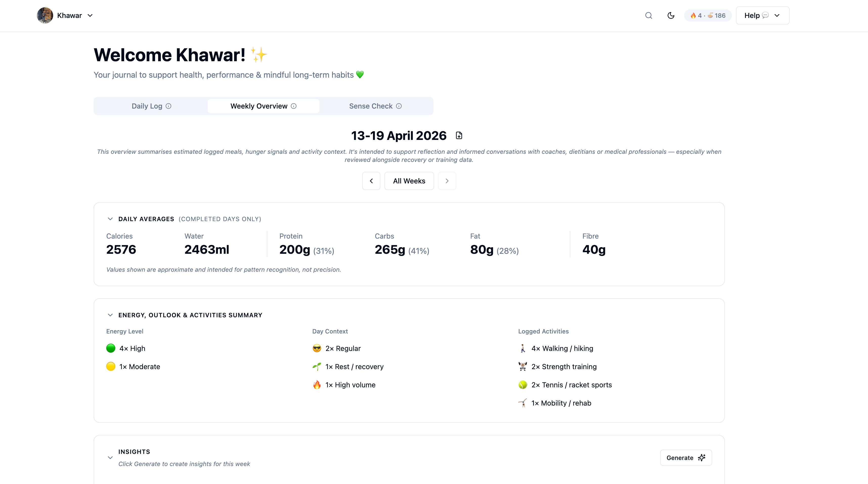The image size is (868, 484).
Task: Switch to the Sense Check tab
Action: click(371, 106)
